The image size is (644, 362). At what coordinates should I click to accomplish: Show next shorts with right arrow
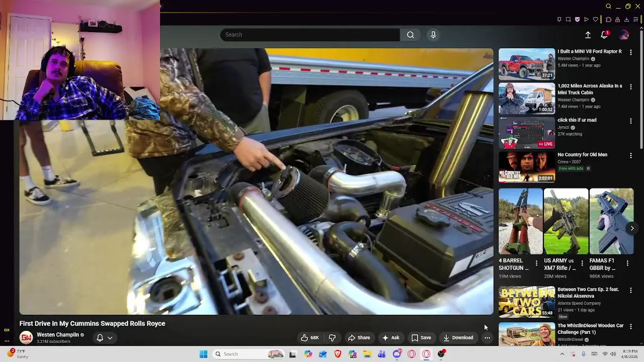click(632, 228)
